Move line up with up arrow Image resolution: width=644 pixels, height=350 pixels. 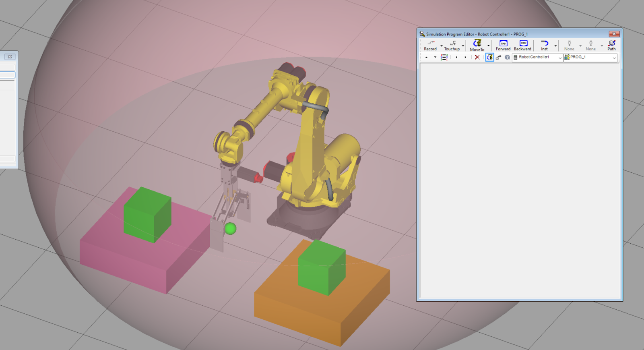(426, 58)
